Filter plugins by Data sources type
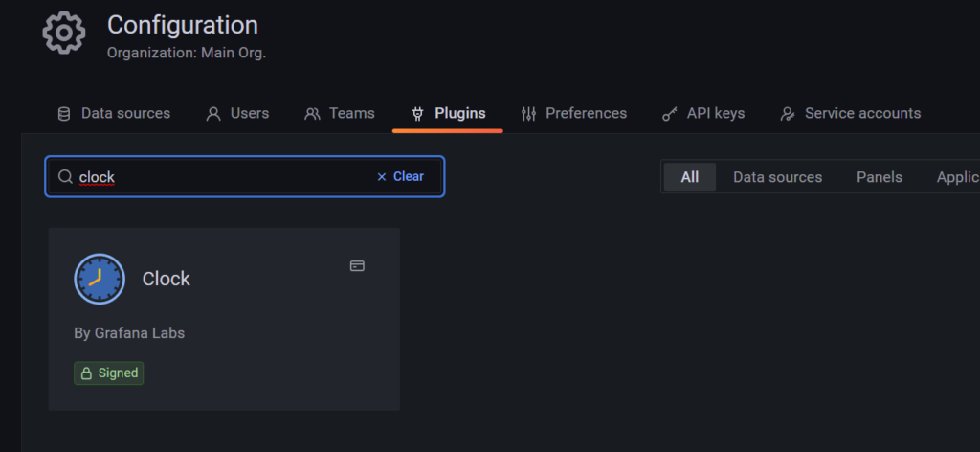This screenshot has width=980, height=452. point(777,177)
